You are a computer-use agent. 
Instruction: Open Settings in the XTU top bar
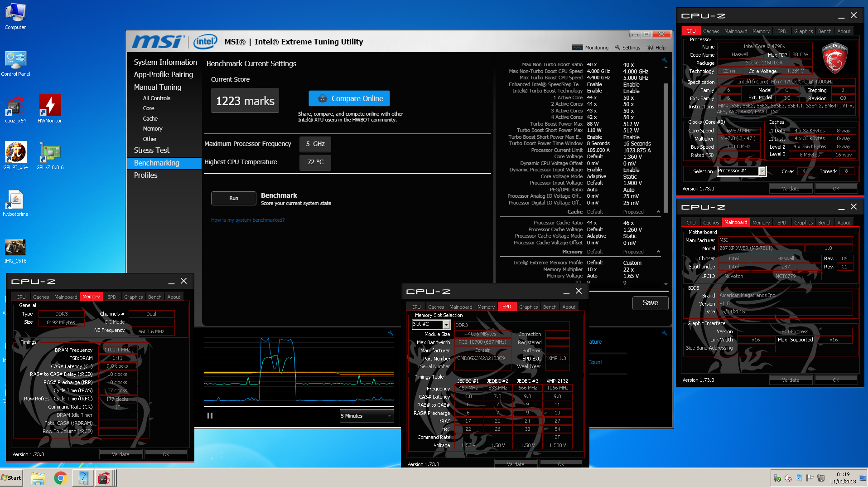click(627, 48)
